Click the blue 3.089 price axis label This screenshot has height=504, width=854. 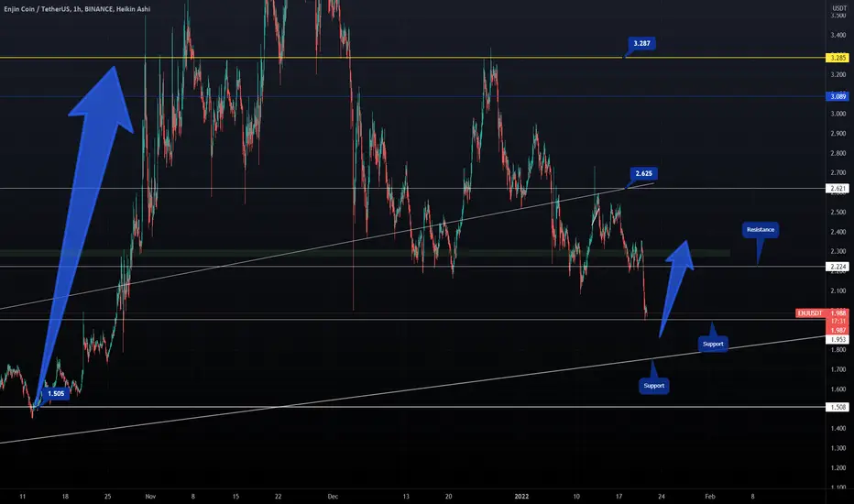(x=838, y=96)
